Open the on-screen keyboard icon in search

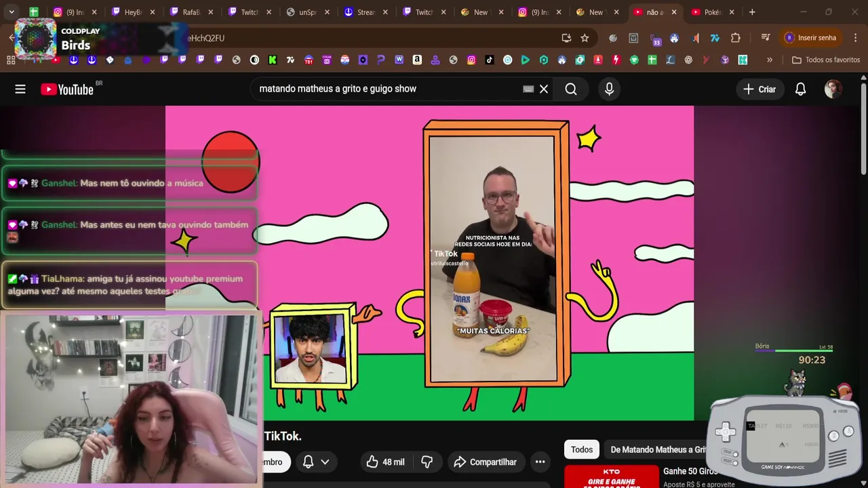point(528,89)
